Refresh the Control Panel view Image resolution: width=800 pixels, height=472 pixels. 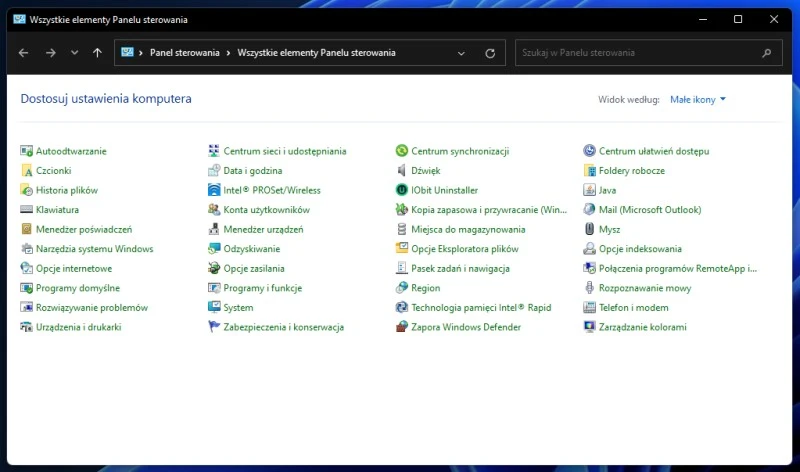490,53
